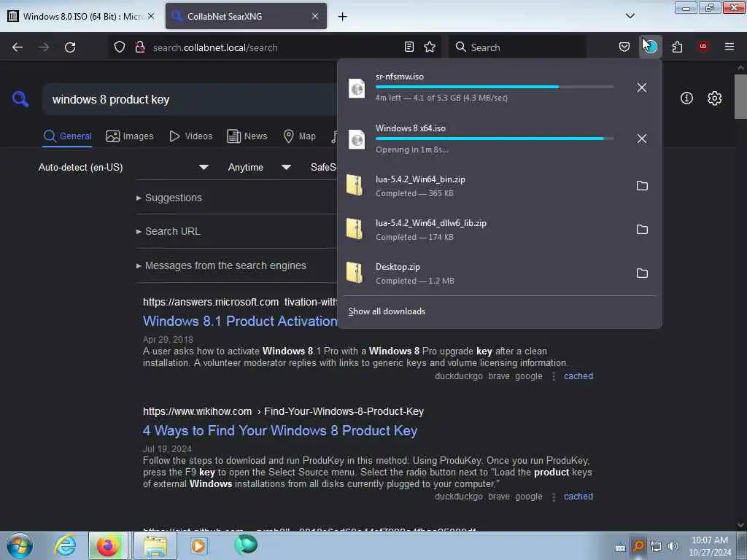This screenshot has height=560, width=747.
Task: Click the sr-nfsmw.iso download progress bar
Action: [495, 87]
